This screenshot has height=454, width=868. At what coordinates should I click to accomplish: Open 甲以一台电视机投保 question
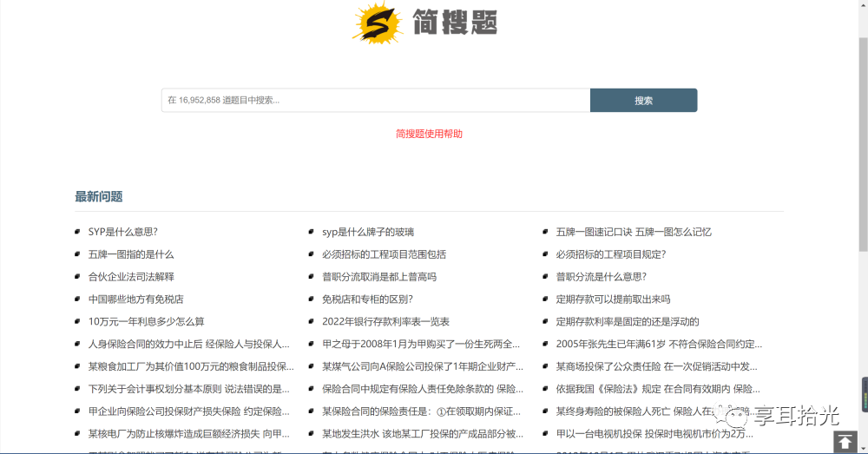pos(654,434)
